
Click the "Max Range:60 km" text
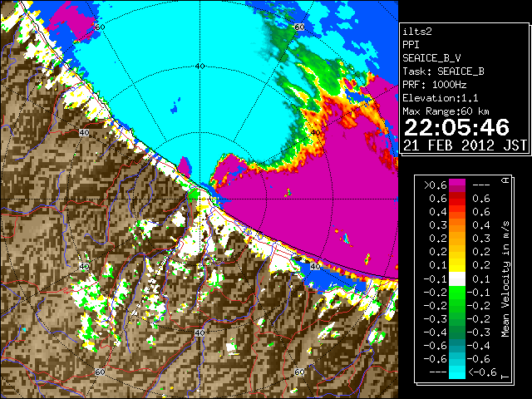(x=446, y=111)
